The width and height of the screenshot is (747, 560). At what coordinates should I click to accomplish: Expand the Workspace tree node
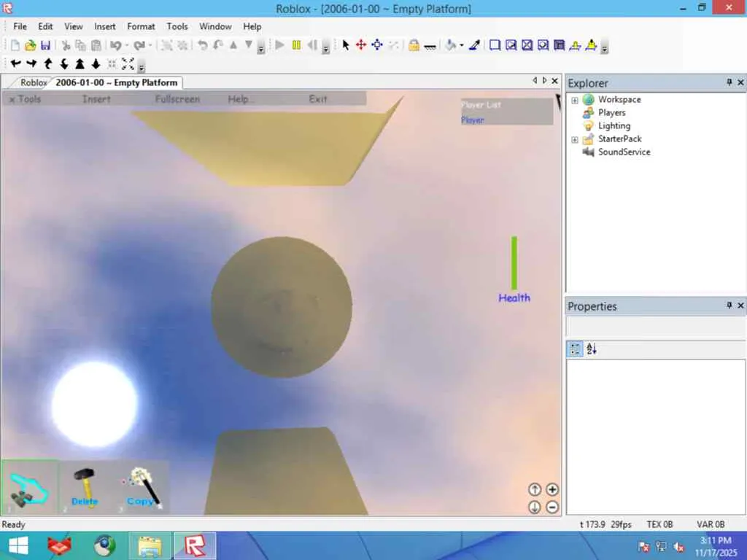[575, 100]
